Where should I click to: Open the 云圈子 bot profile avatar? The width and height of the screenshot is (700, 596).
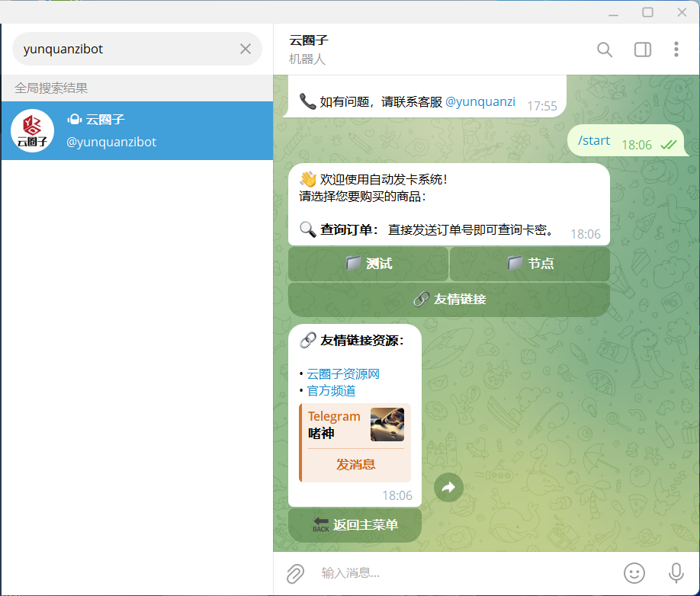(32, 130)
